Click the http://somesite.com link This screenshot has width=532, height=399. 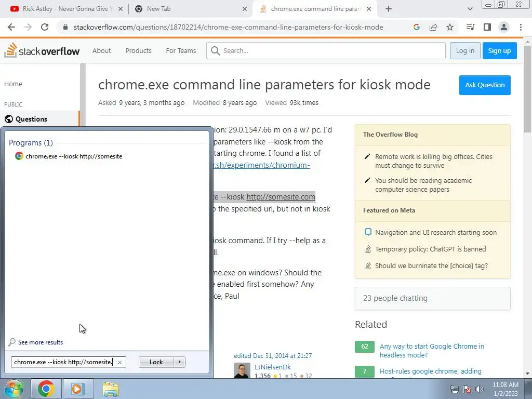point(281,197)
